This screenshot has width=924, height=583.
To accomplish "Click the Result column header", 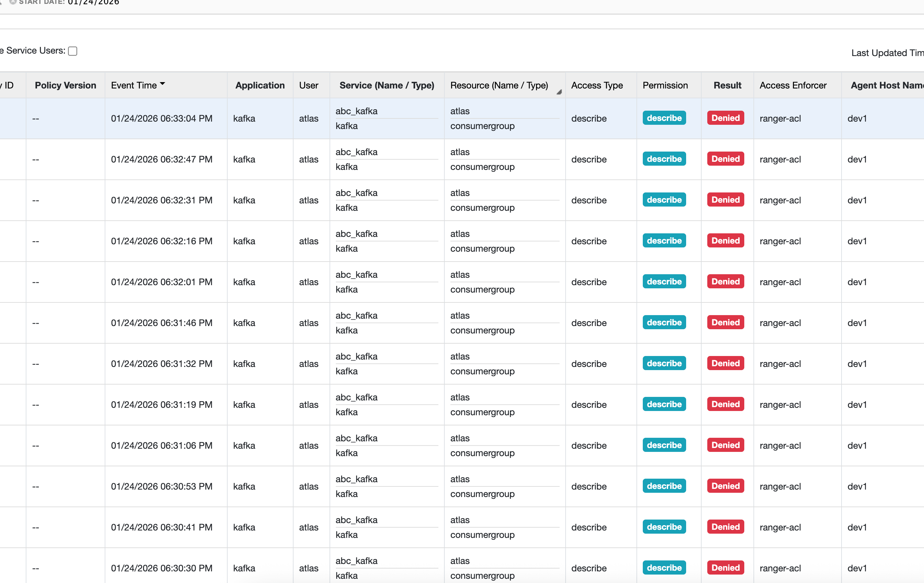I will [x=727, y=85].
